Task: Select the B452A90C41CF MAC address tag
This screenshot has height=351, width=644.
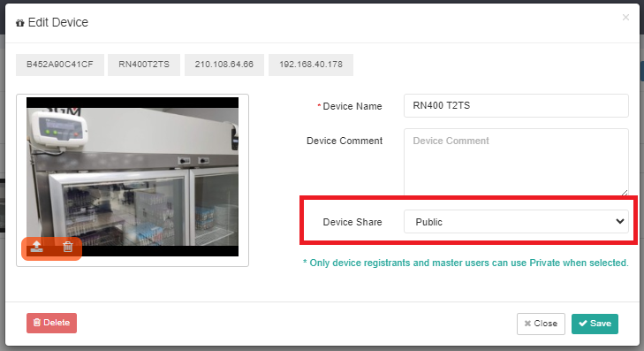Action: (x=60, y=65)
